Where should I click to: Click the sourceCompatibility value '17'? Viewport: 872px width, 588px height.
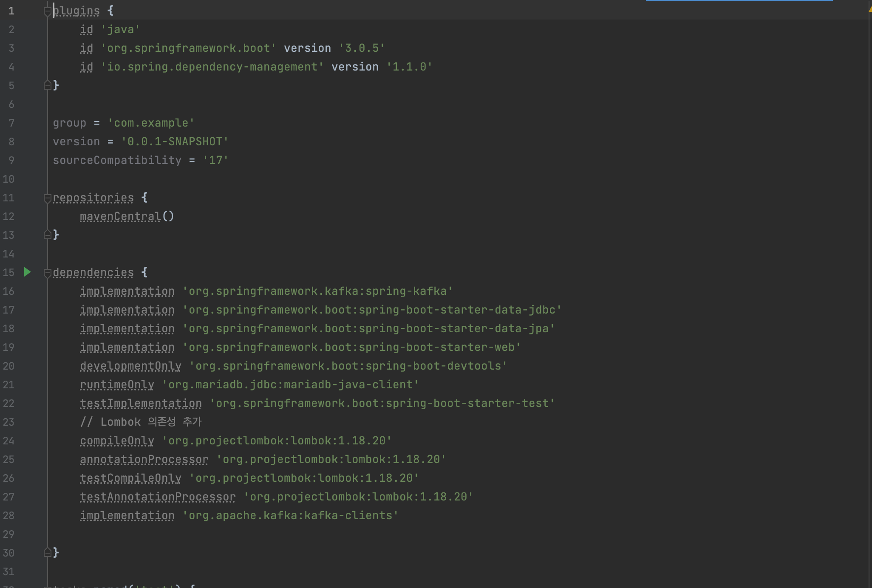[215, 160]
